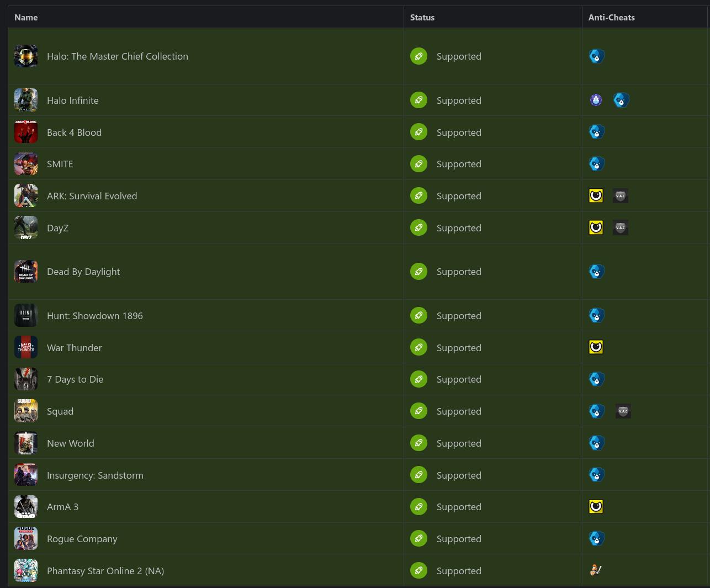Select the DayZ game thumbnail
710x588 pixels.
coord(26,227)
